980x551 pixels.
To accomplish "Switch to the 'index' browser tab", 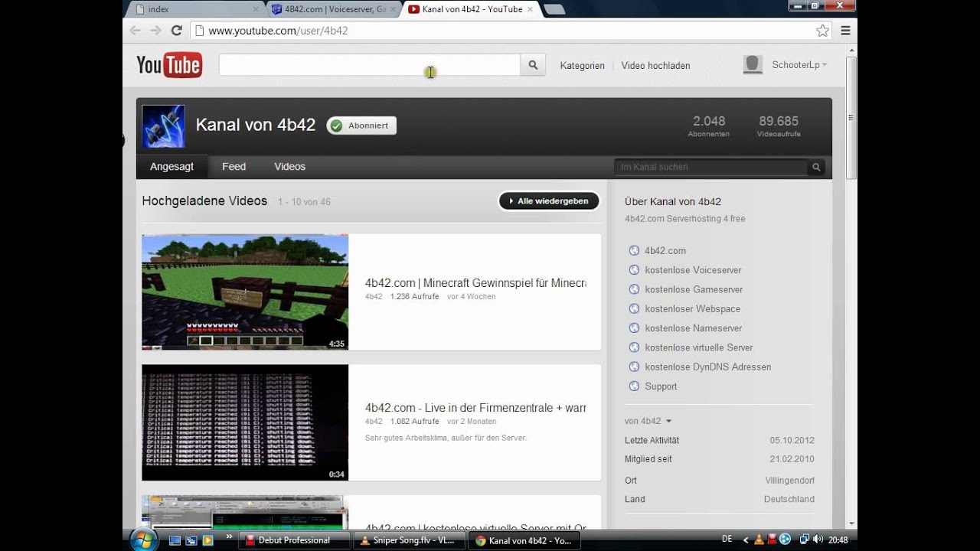I will pos(196,9).
